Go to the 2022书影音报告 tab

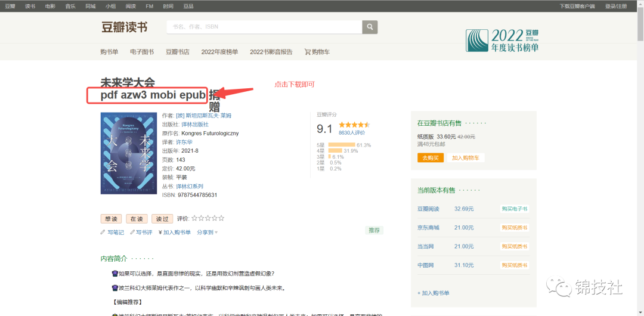[271, 52]
